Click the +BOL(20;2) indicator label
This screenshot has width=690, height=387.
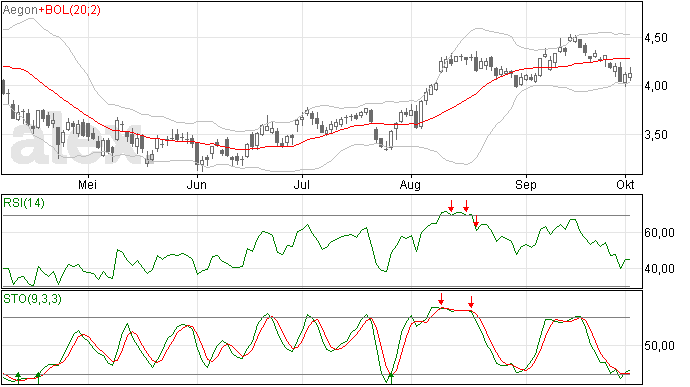(69, 10)
